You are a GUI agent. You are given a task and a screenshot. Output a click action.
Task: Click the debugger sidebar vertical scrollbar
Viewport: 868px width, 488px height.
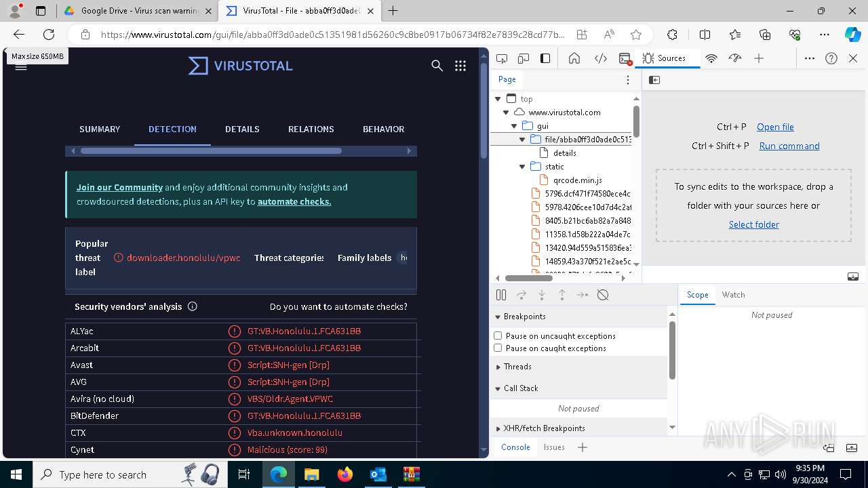pyautogui.click(x=672, y=350)
